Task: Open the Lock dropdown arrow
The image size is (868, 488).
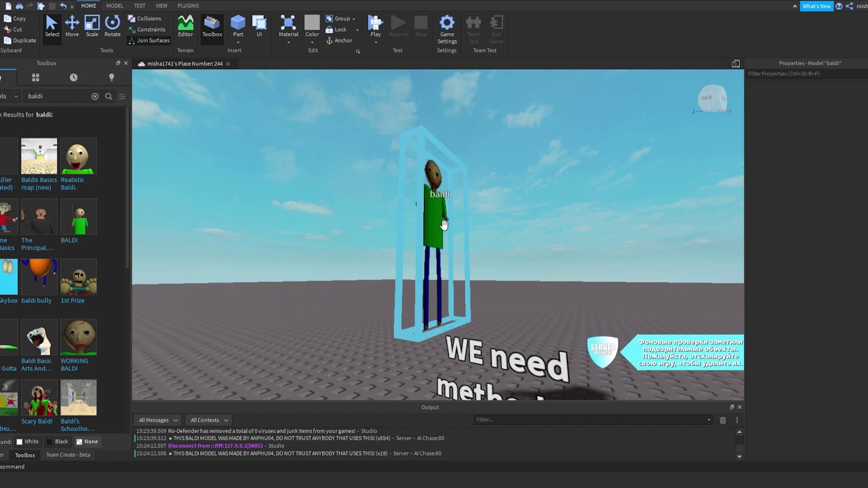Action: [x=357, y=30]
